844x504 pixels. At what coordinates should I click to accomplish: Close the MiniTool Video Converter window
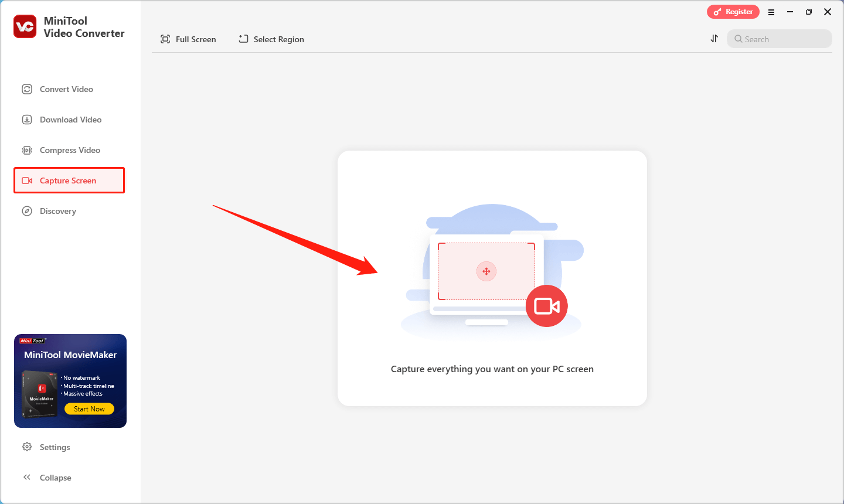point(828,12)
